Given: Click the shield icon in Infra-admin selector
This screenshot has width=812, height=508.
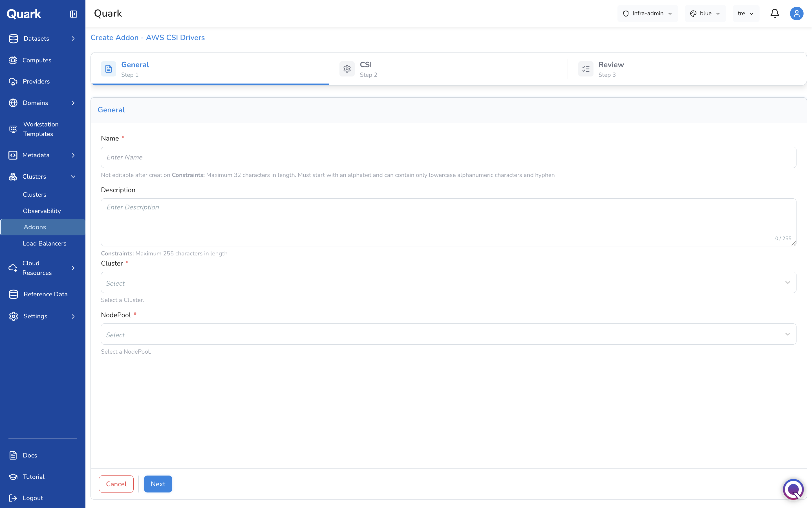Looking at the screenshot, I should pos(626,14).
